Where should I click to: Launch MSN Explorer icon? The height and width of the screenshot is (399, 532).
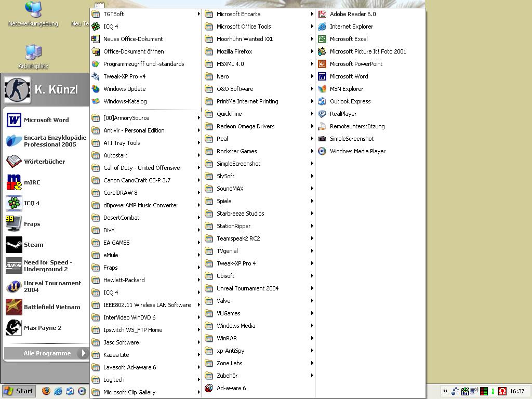pos(322,89)
